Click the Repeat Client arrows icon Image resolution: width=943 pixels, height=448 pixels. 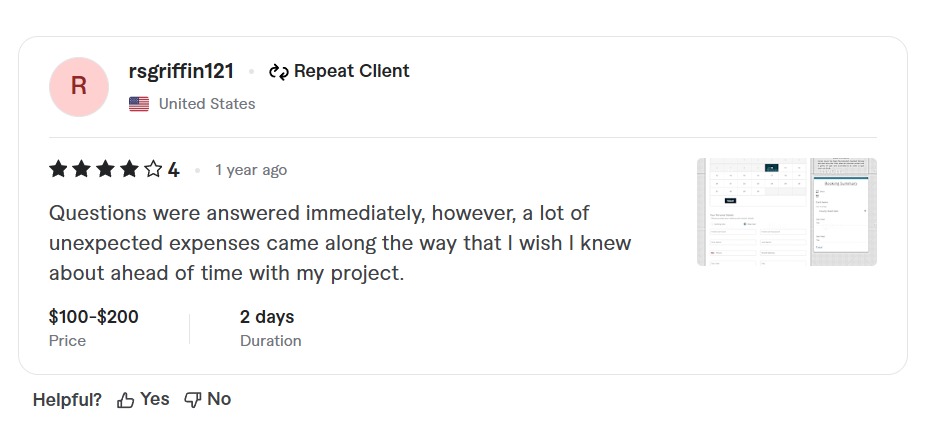(x=278, y=72)
